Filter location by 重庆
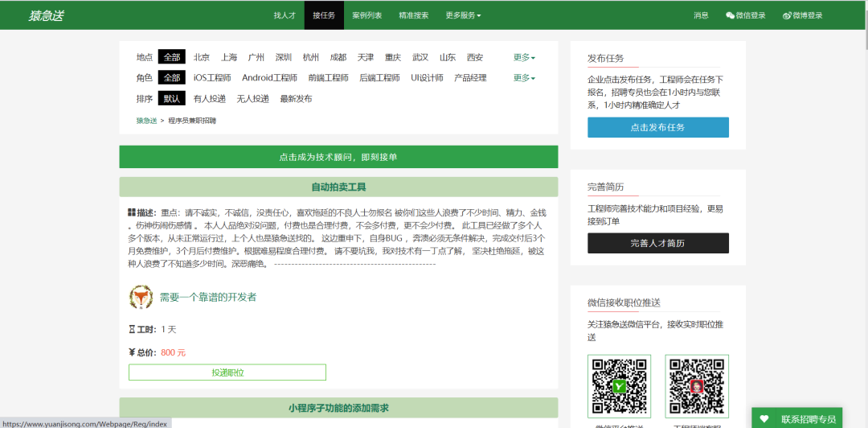This screenshot has height=428, width=868. 393,57
